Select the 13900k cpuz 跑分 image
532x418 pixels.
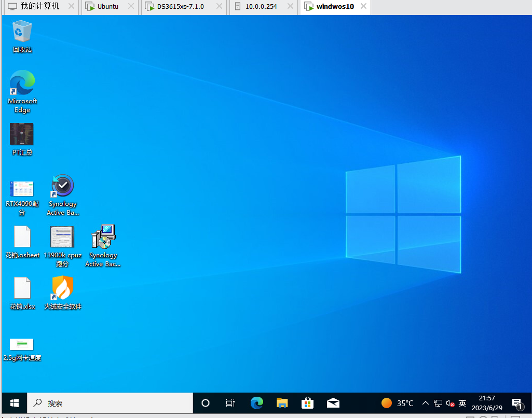pyautogui.click(x=63, y=246)
